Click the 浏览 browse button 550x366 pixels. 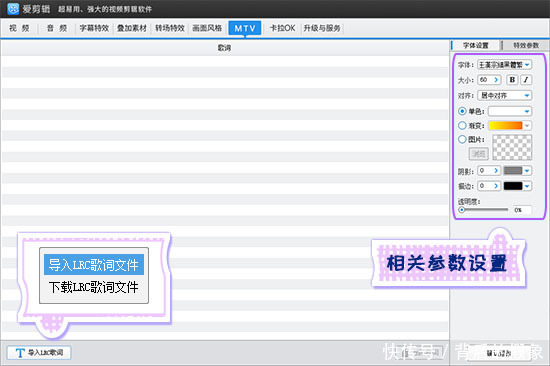[478, 153]
